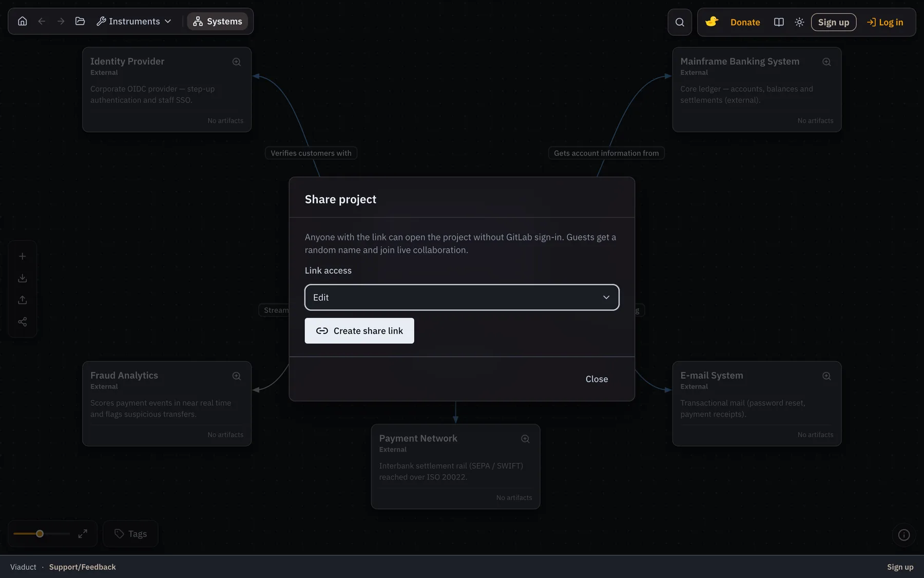
Task: Switch to the Systems tab
Action: [x=218, y=21]
